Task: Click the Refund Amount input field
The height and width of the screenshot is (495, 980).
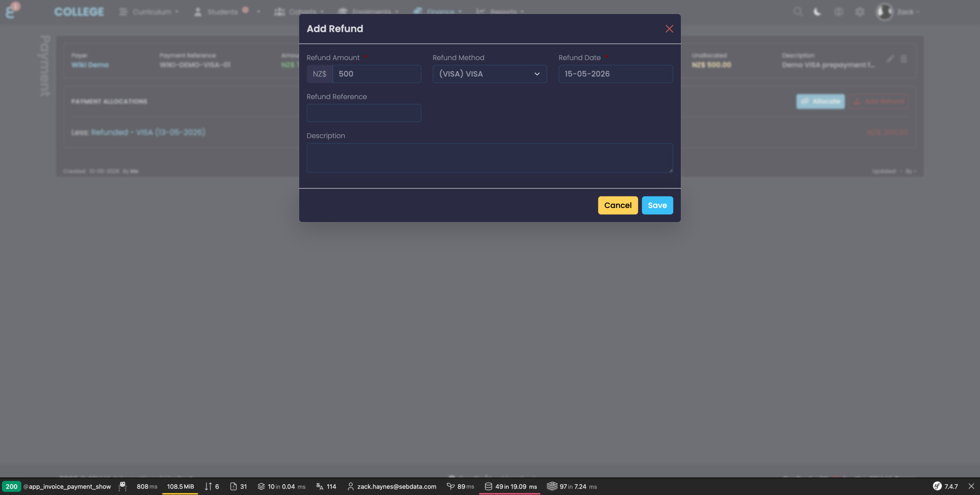Action: click(x=377, y=74)
